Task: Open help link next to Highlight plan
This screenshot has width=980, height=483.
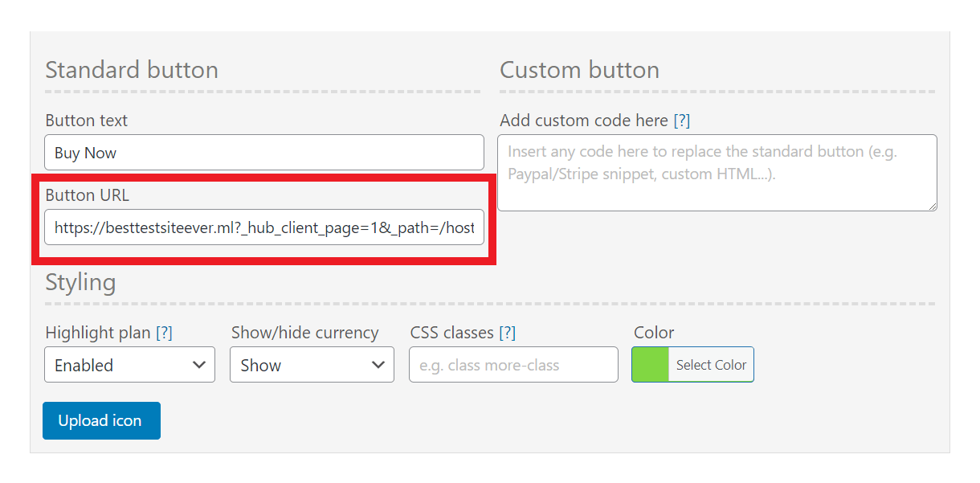Action: click(x=164, y=333)
